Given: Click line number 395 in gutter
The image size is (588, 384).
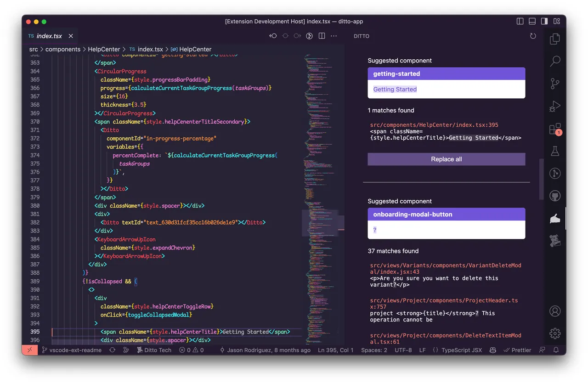Looking at the screenshot, I should 34,332.
